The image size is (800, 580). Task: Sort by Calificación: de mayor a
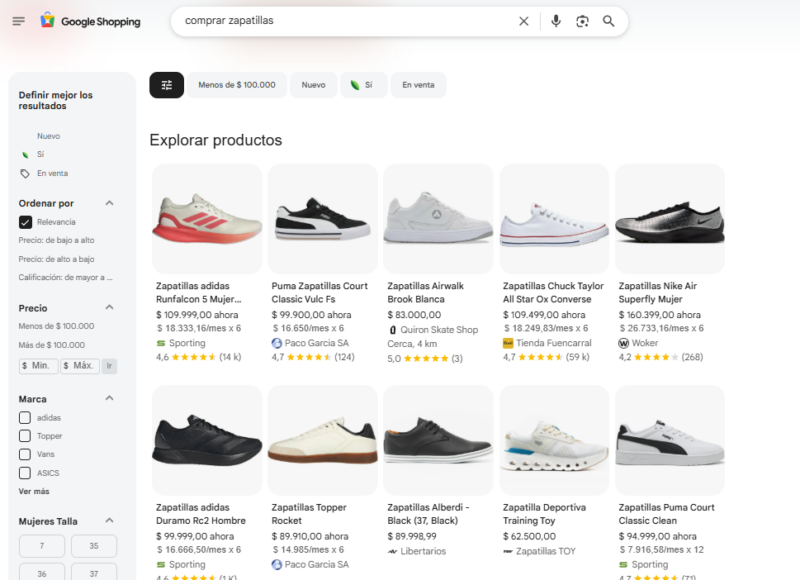click(x=66, y=278)
